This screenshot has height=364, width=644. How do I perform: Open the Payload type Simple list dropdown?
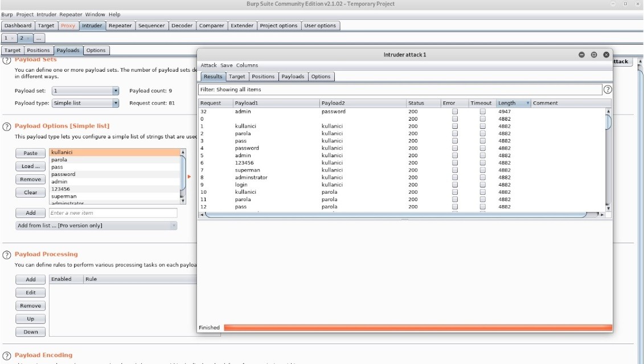pos(85,103)
